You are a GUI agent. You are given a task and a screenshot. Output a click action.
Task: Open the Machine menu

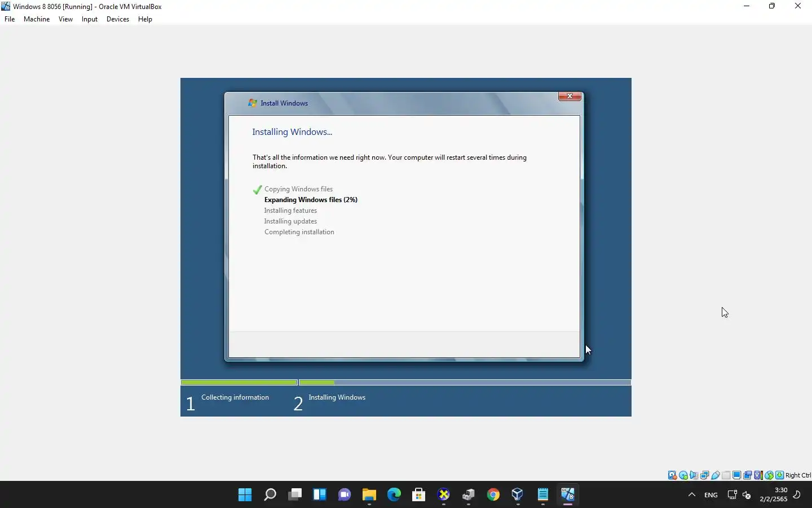click(x=37, y=19)
